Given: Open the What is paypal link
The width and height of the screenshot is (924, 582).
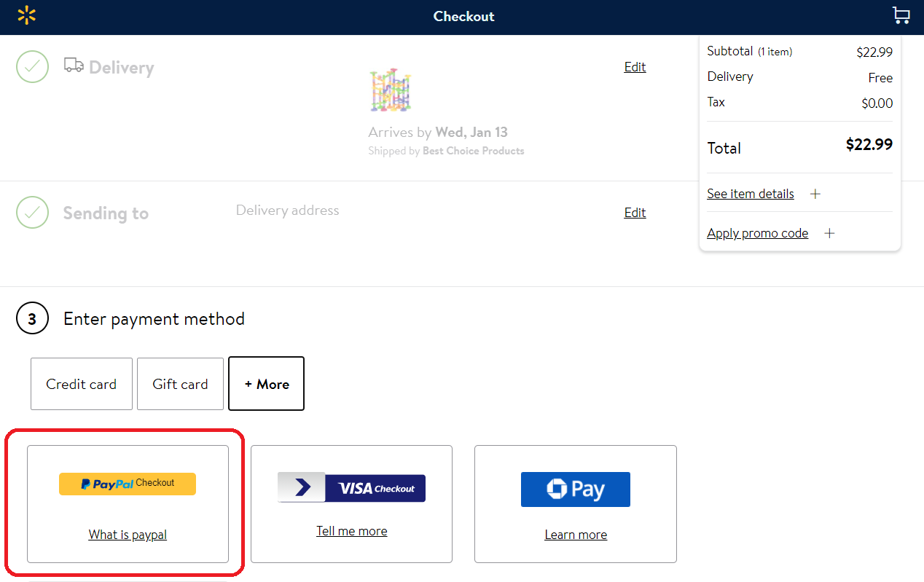Looking at the screenshot, I should (x=128, y=535).
